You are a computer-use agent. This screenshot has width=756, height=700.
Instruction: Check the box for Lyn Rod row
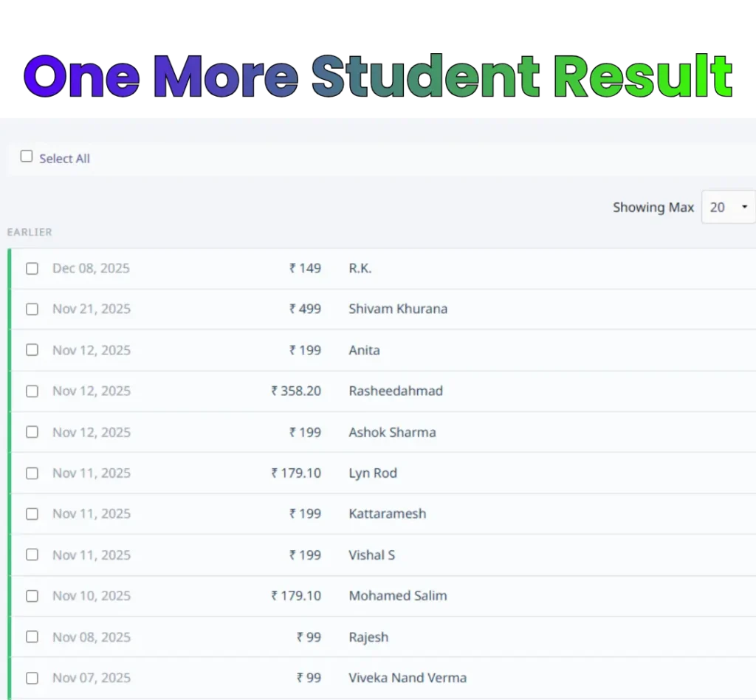[32, 473]
